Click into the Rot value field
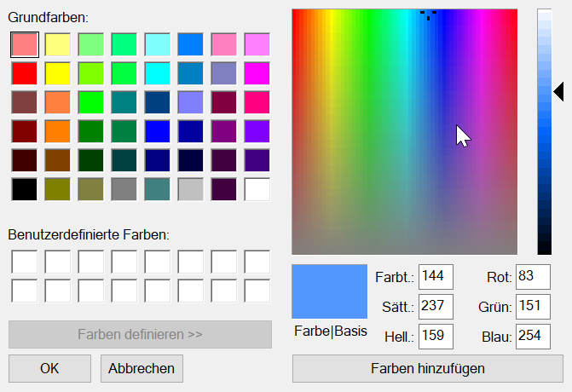 pyautogui.click(x=533, y=277)
